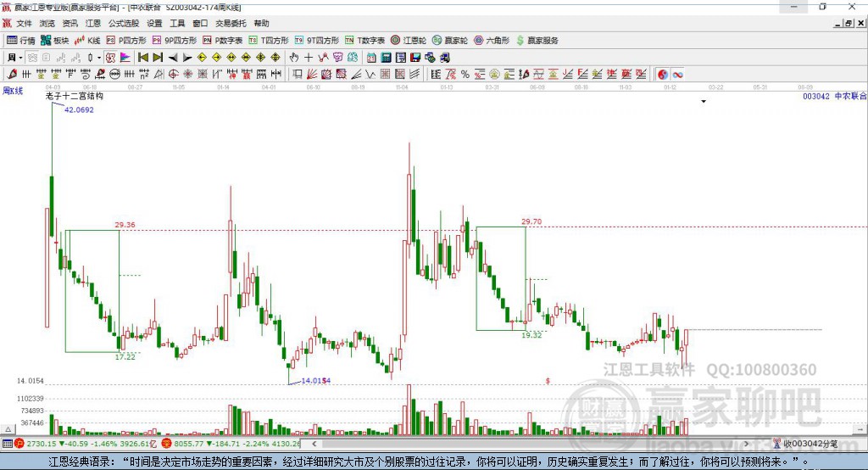Viewport: 868px width, 470px height.
Task: Select the hand pan tool
Action: [294, 58]
